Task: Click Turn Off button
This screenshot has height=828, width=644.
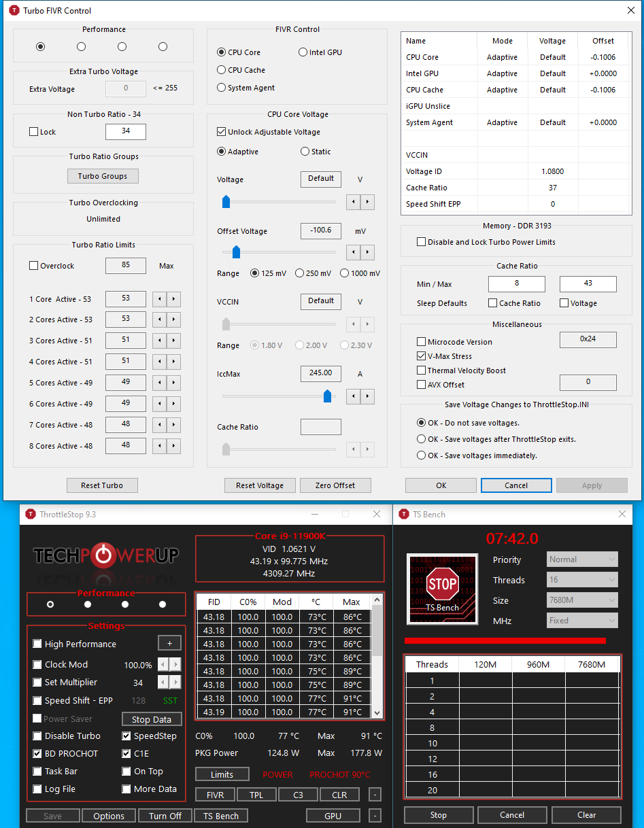Action: (x=165, y=816)
